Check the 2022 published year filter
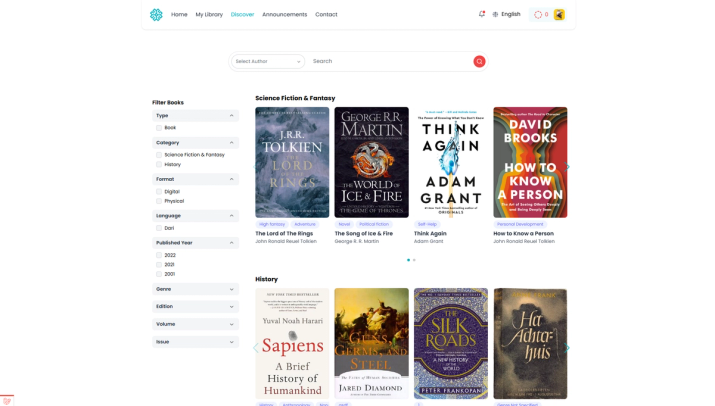The image size is (715, 406). point(159,255)
